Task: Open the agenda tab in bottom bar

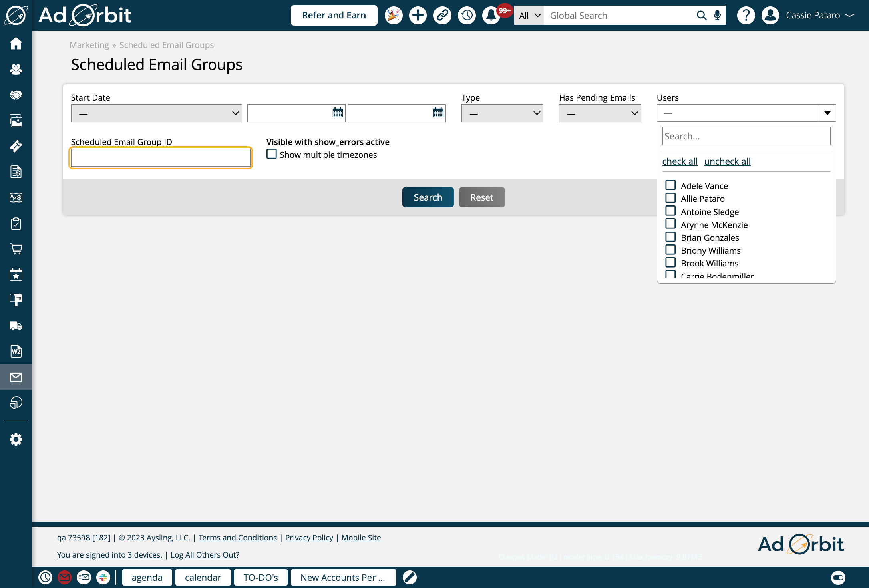Action: [x=147, y=577]
